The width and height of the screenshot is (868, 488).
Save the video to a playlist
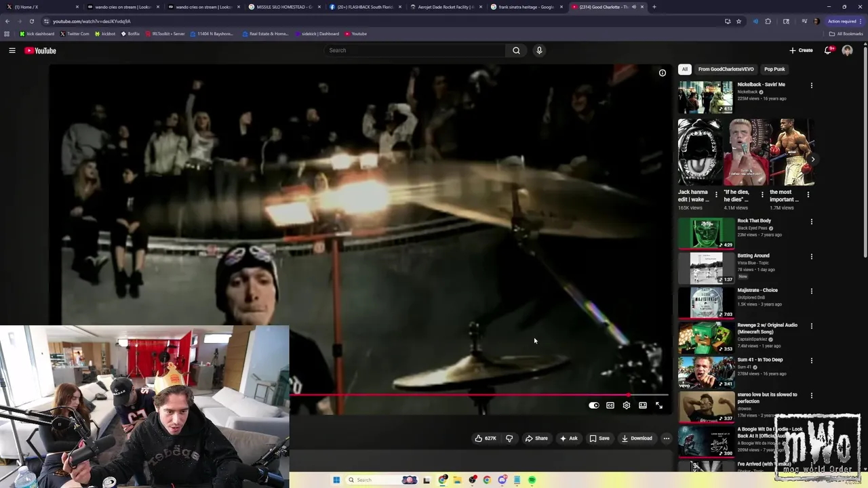pos(599,438)
